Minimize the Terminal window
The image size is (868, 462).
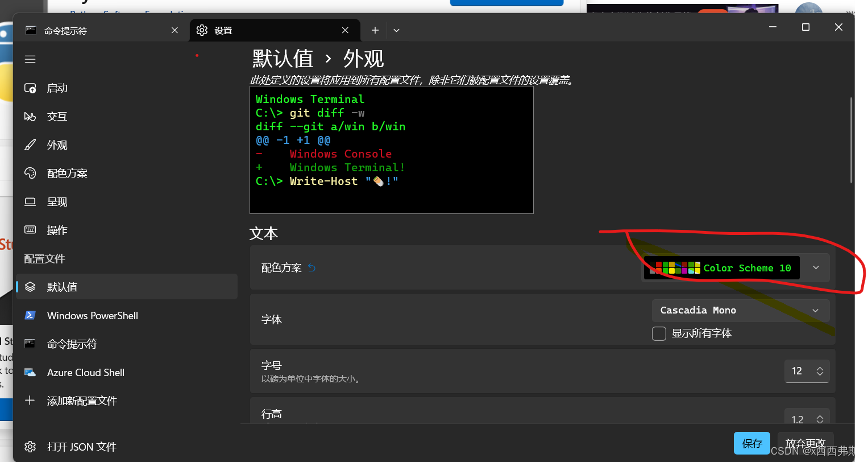click(773, 27)
